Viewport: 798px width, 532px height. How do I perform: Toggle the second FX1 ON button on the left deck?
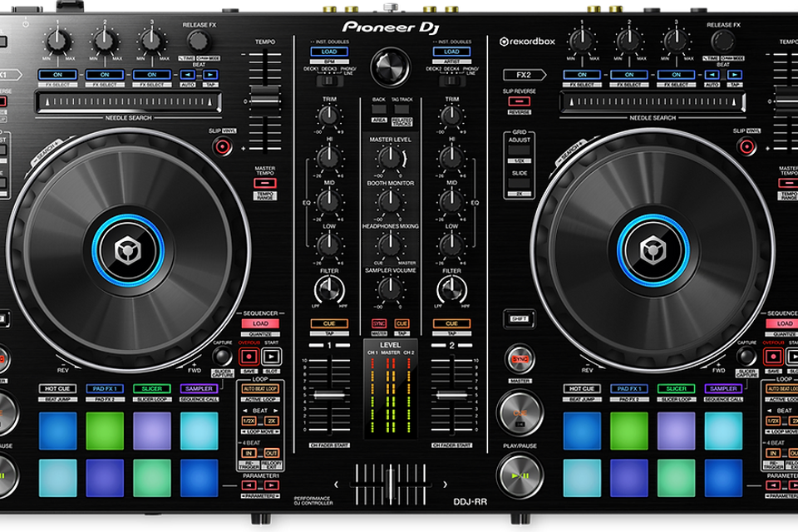coord(105,75)
